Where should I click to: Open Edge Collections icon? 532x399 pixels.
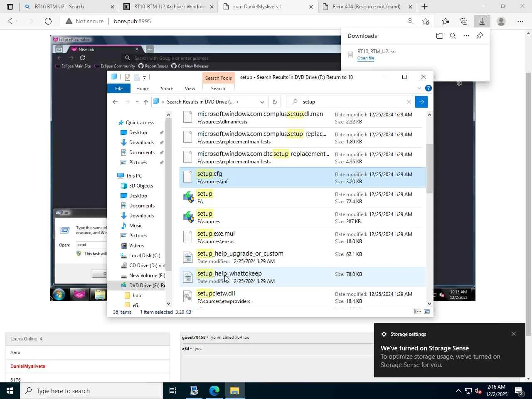pyautogui.click(x=464, y=21)
